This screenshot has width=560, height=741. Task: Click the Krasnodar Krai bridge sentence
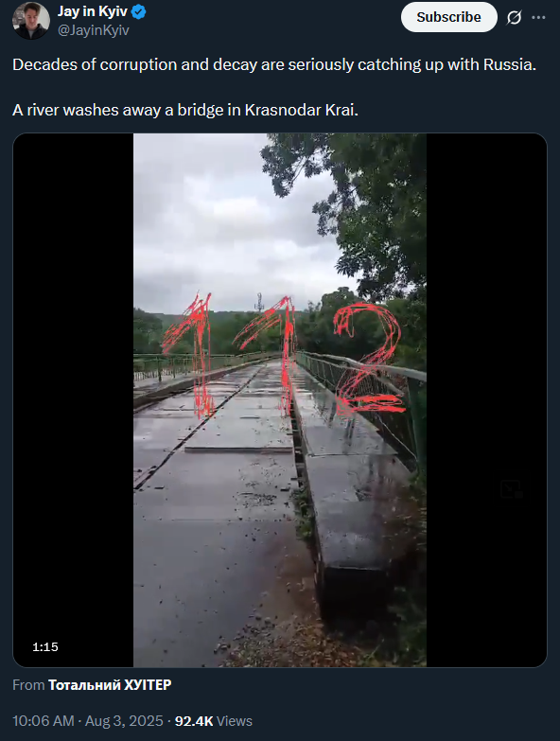185,110
